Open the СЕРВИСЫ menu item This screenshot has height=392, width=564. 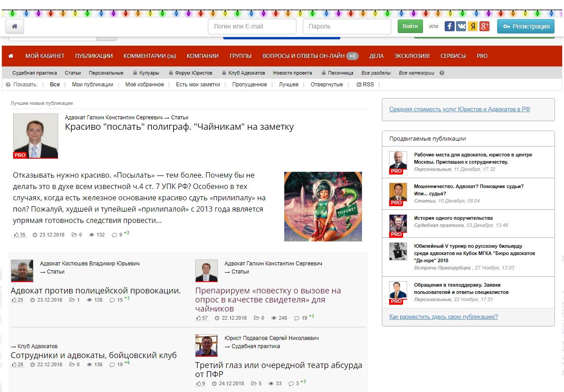[453, 56]
